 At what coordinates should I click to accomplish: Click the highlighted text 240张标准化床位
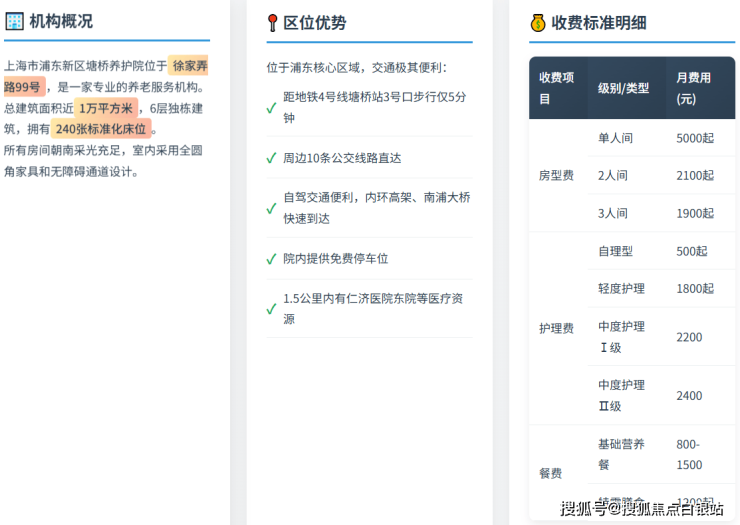pos(101,129)
